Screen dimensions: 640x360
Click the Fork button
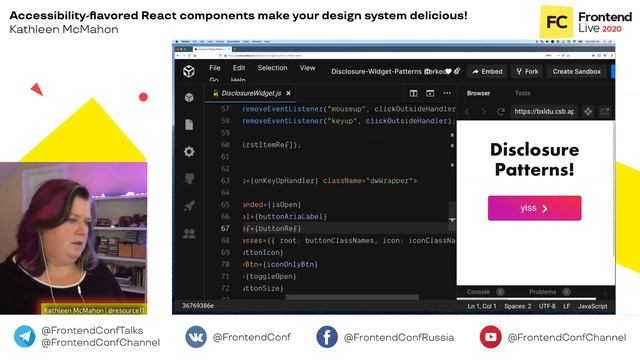[527, 71]
